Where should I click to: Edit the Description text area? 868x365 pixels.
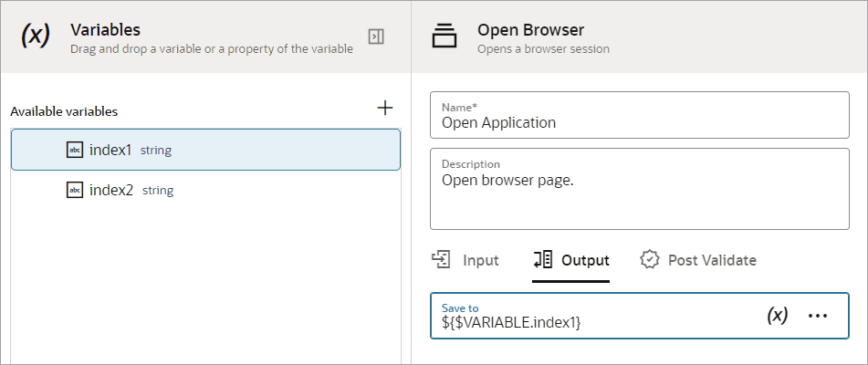640,189
